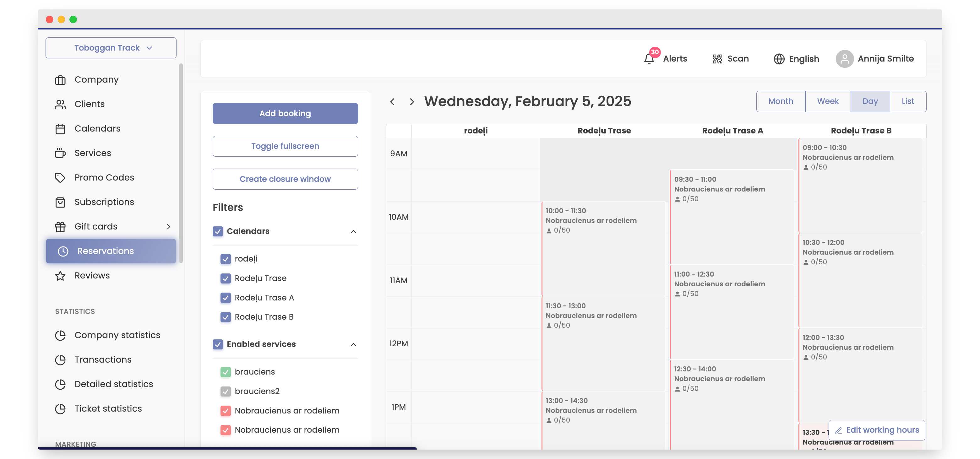Click the globe language icon
980x459 pixels.
click(x=779, y=59)
